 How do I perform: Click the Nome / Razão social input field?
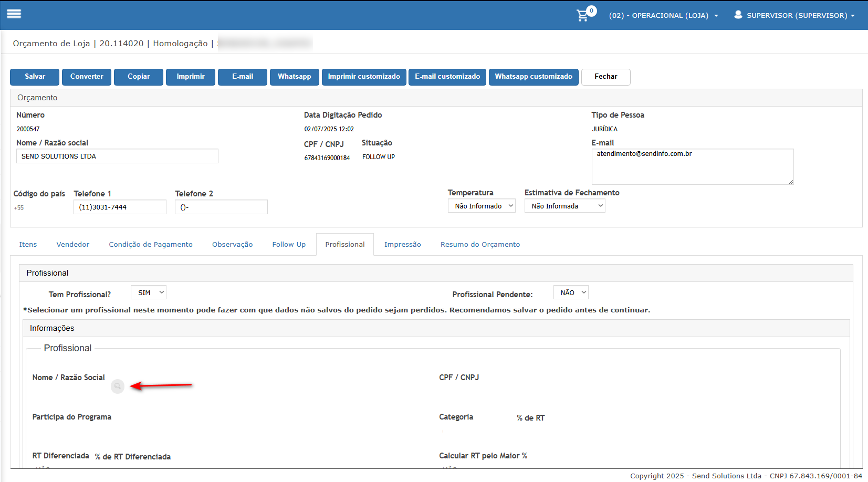click(x=117, y=156)
